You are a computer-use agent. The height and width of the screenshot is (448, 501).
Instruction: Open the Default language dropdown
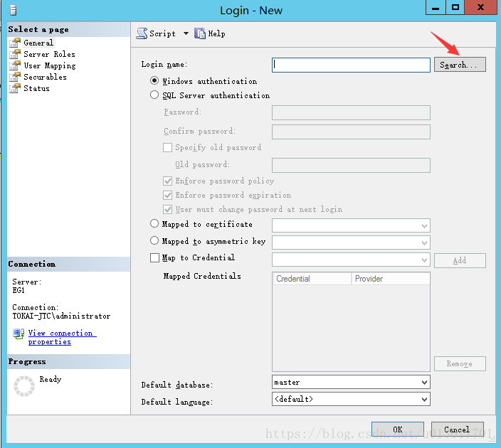point(424,399)
